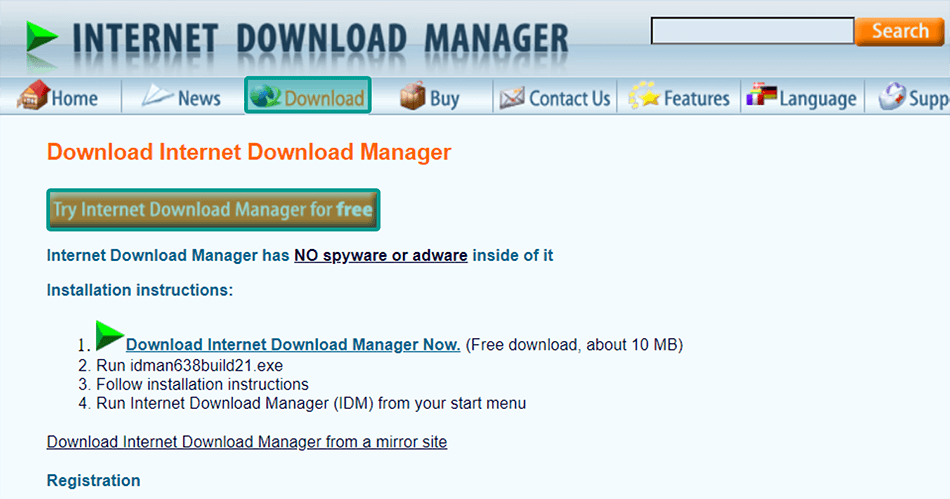Click the Support lifebuoy icon
950x499 pixels.
click(892, 96)
